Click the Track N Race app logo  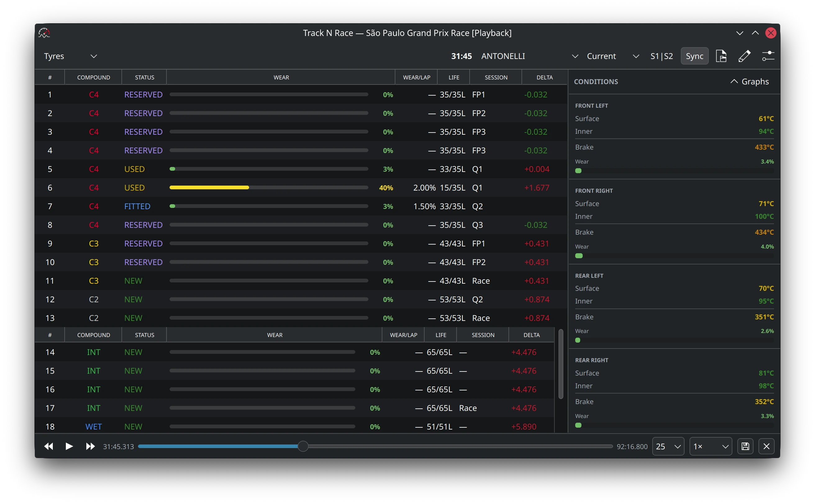pyautogui.click(x=44, y=33)
